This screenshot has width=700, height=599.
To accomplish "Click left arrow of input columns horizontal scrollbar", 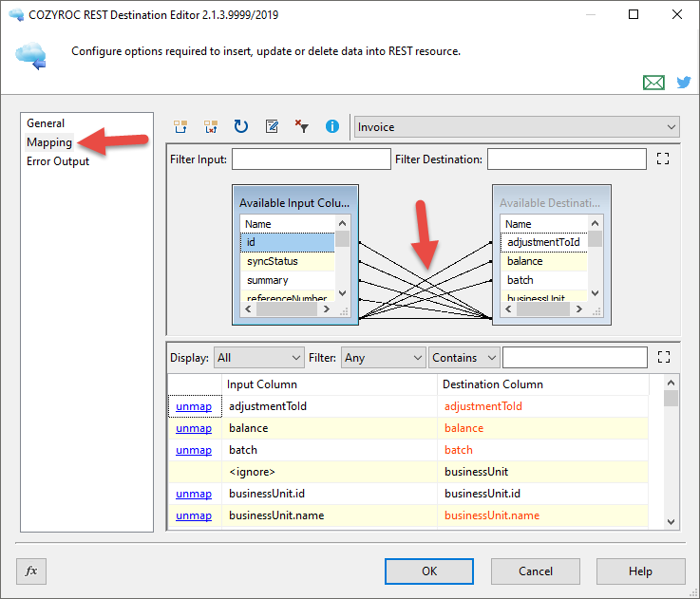I will coord(248,309).
